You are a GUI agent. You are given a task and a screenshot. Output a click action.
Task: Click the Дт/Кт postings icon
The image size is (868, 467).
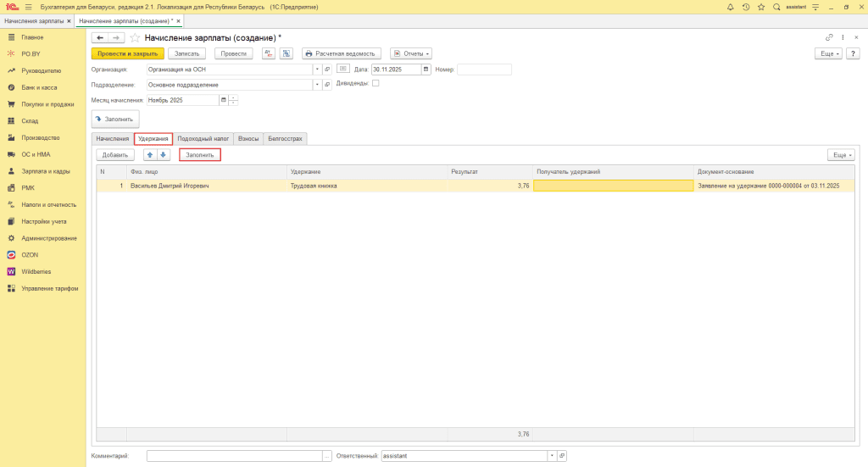pyautogui.click(x=269, y=53)
